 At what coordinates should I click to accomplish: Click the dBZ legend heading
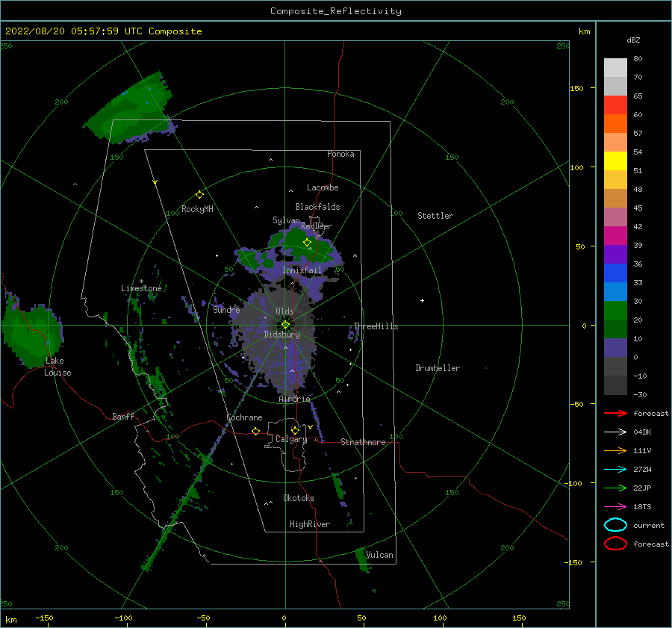tap(633, 40)
